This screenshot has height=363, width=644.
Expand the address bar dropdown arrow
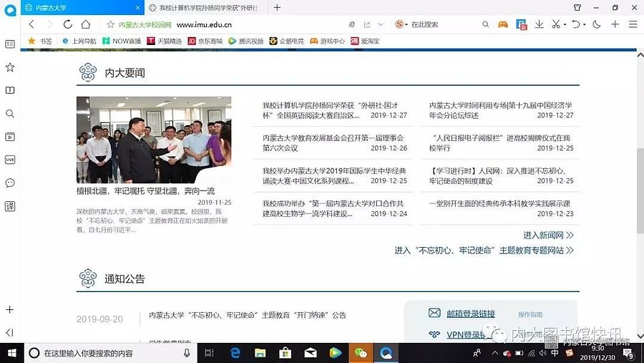tap(381, 24)
